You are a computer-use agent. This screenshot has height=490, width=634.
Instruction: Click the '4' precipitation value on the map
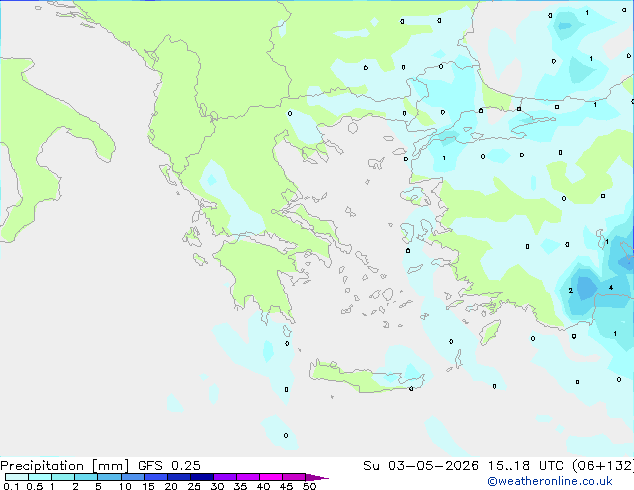point(611,288)
